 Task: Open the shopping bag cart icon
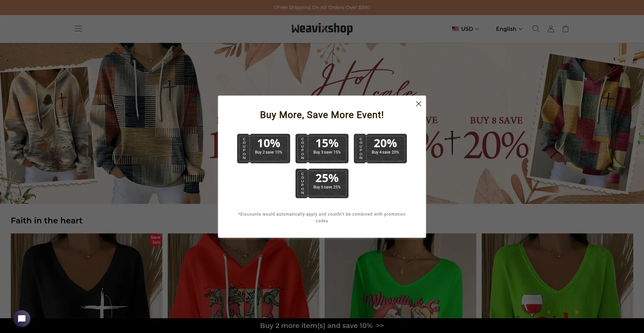click(x=566, y=29)
